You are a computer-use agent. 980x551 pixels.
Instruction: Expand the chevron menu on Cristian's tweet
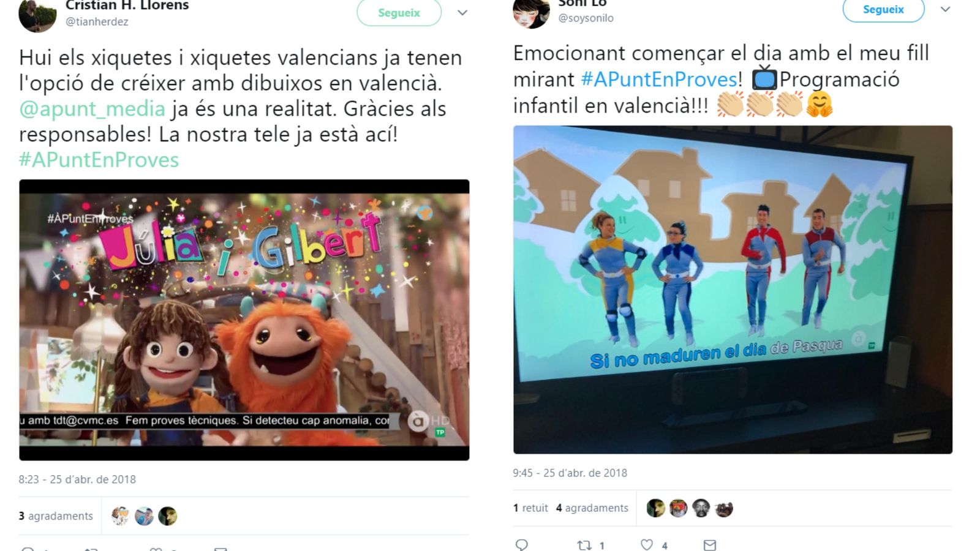(x=462, y=13)
